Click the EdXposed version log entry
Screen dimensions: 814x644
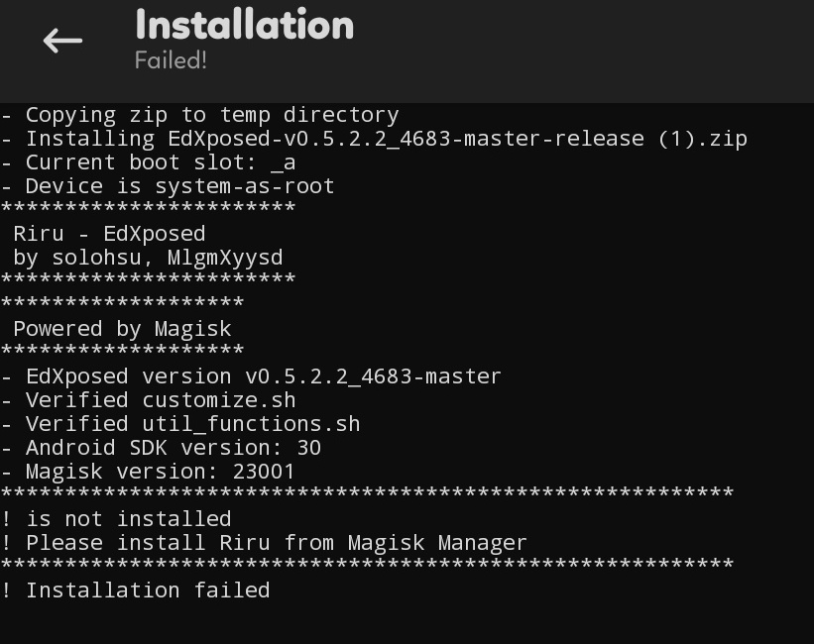[252, 376]
